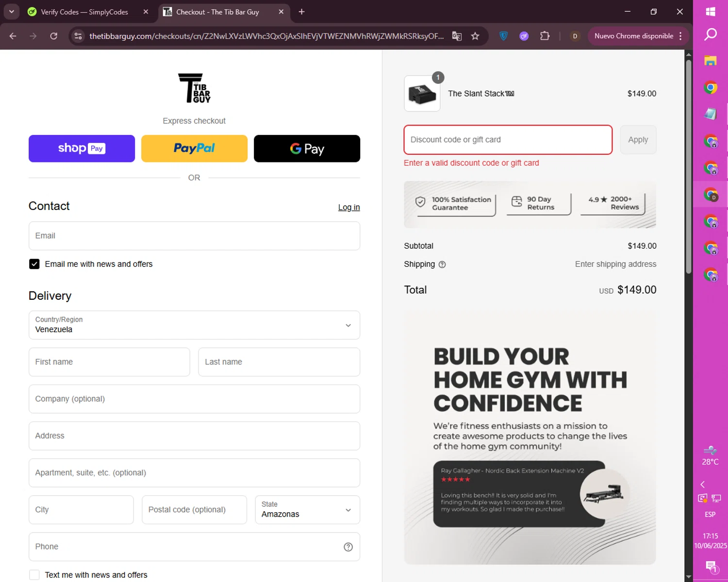
Task: Reload the checkout page
Action: pyautogui.click(x=54, y=36)
